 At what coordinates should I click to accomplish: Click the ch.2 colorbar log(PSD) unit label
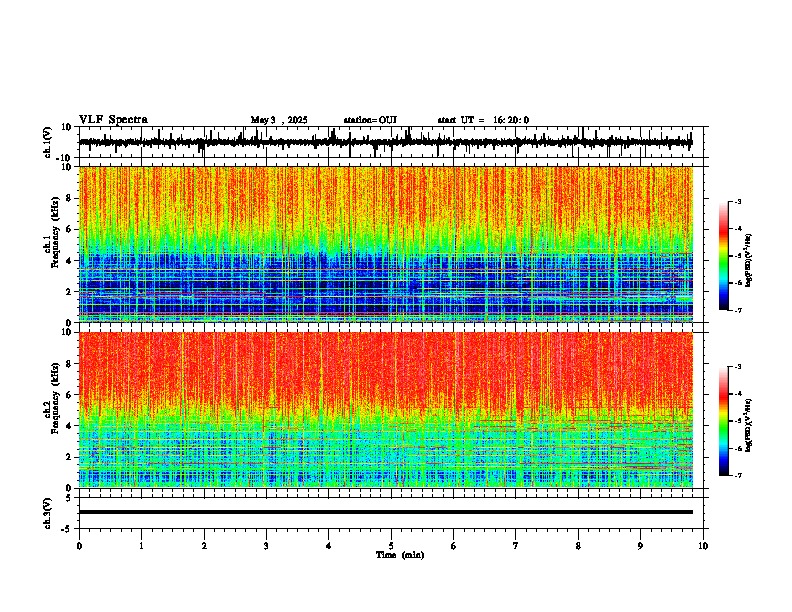point(749,426)
